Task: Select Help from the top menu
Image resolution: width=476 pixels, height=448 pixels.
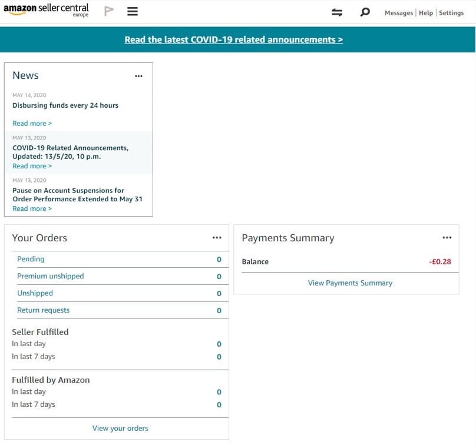Action: pos(425,13)
